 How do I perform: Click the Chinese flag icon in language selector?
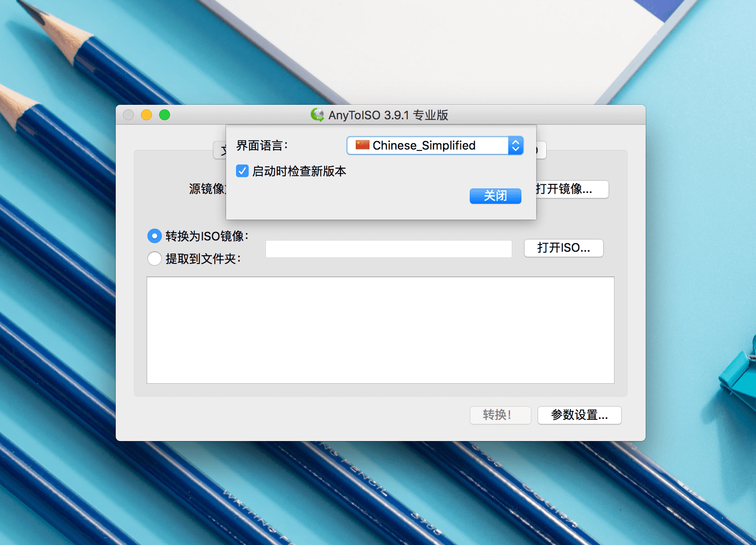point(363,145)
